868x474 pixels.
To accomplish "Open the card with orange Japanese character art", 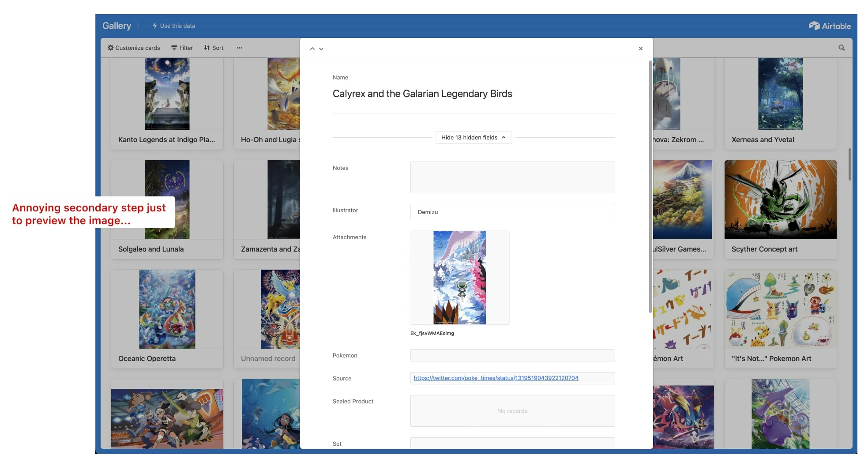I will pyautogui.click(x=683, y=319).
